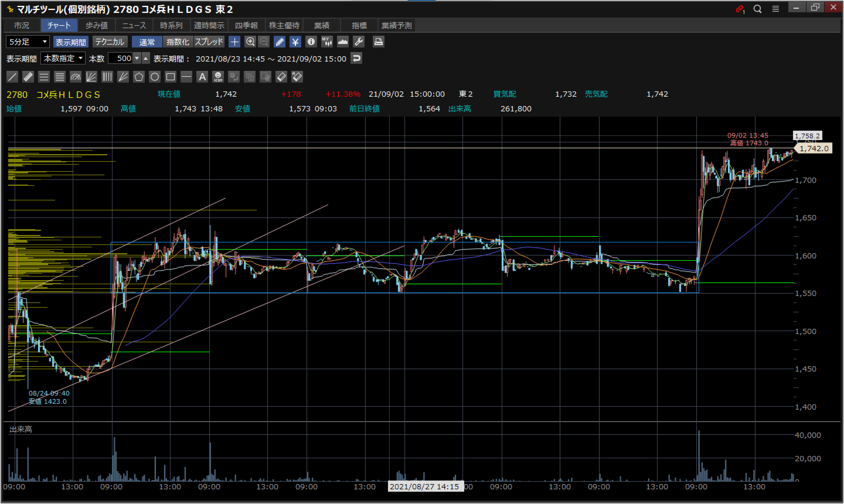Click the 本数 input field showing 500
The height and width of the screenshot is (504, 844).
coord(120,58)
